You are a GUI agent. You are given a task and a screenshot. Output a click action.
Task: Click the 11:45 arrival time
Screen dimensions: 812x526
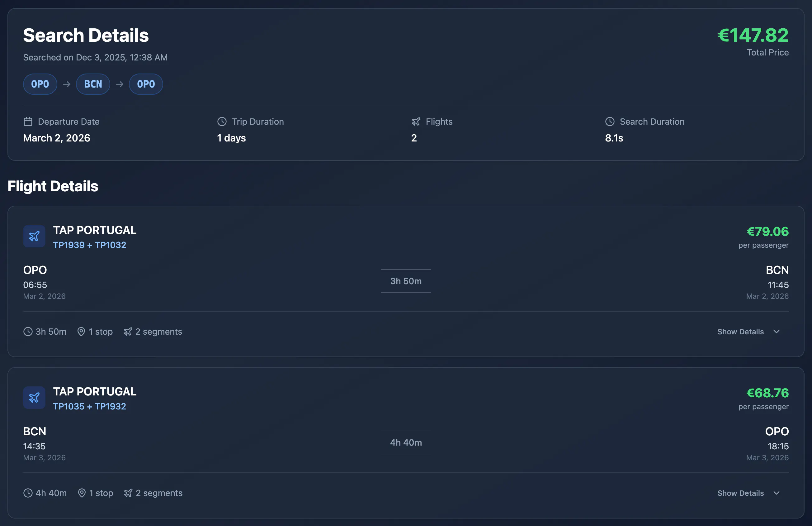coord(778,285)
